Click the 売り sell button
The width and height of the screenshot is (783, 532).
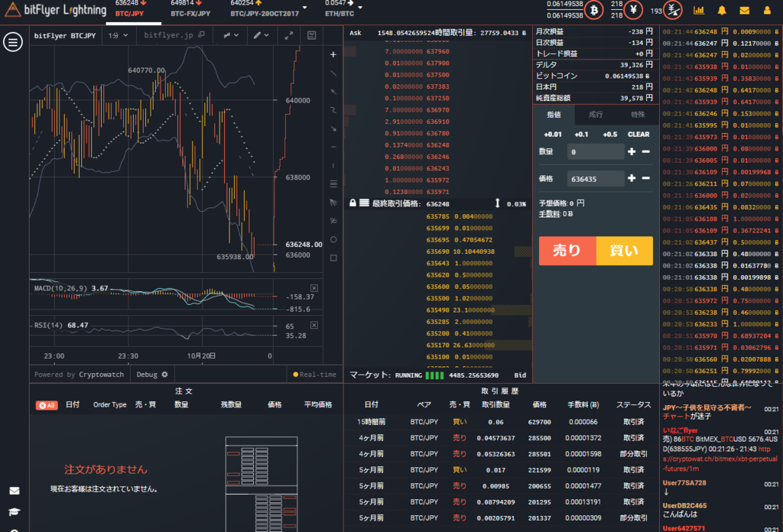(567, 251)
